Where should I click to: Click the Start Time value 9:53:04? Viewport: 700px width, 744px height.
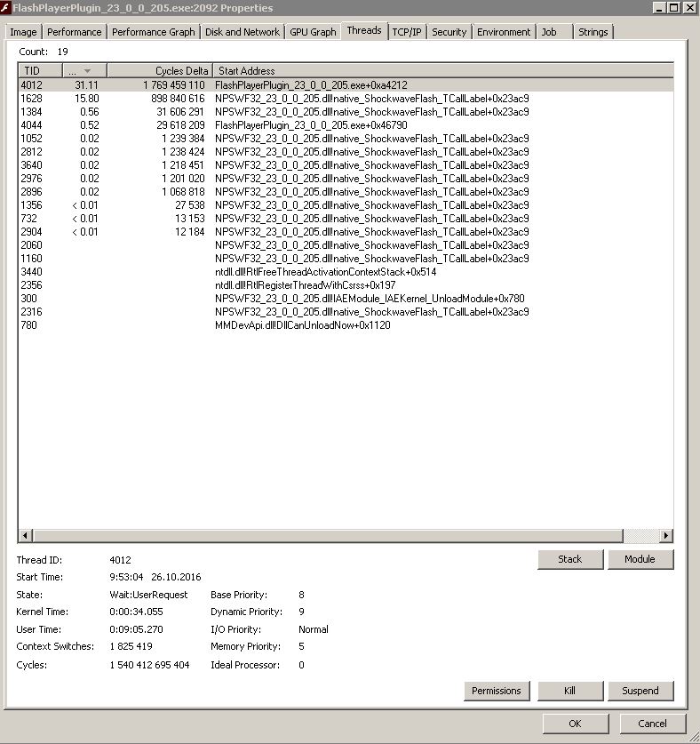pyautogui.click(x=126, y=577)
